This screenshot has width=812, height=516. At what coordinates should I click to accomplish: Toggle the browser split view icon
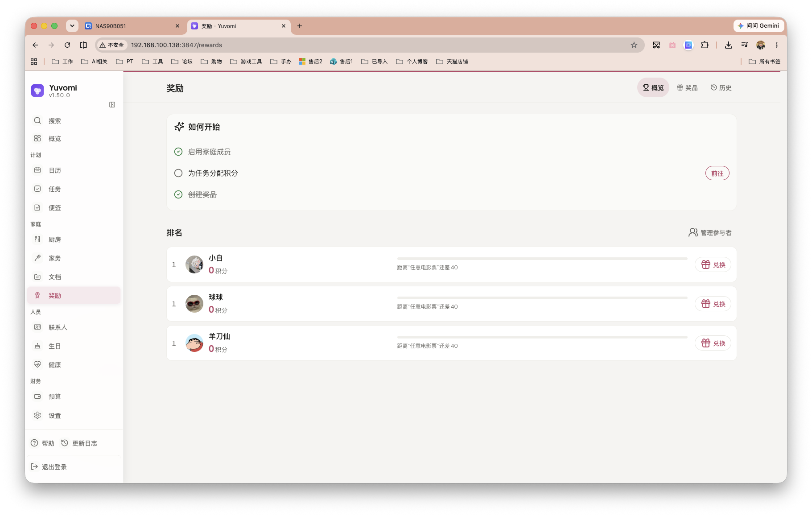(x=83, y=45)
